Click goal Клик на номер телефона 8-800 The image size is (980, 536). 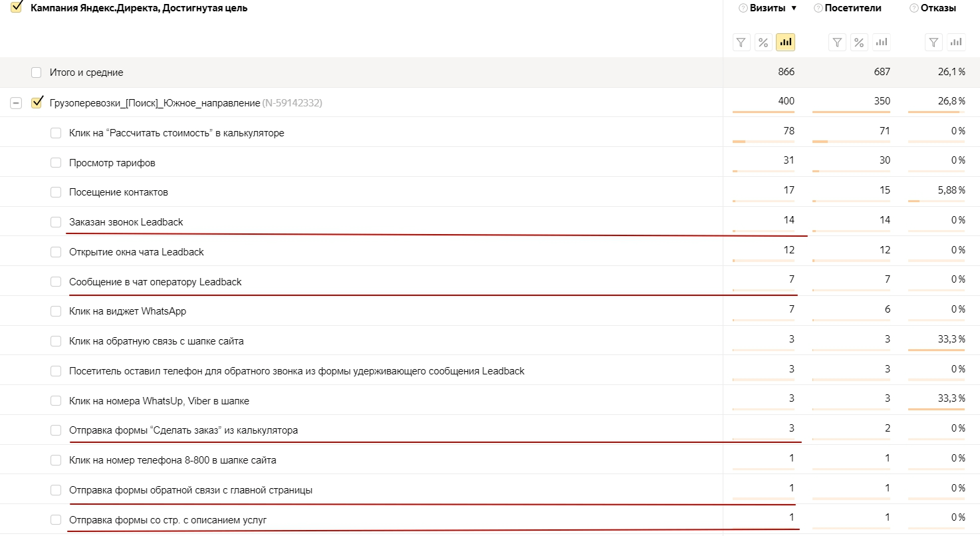pos(173,460)
